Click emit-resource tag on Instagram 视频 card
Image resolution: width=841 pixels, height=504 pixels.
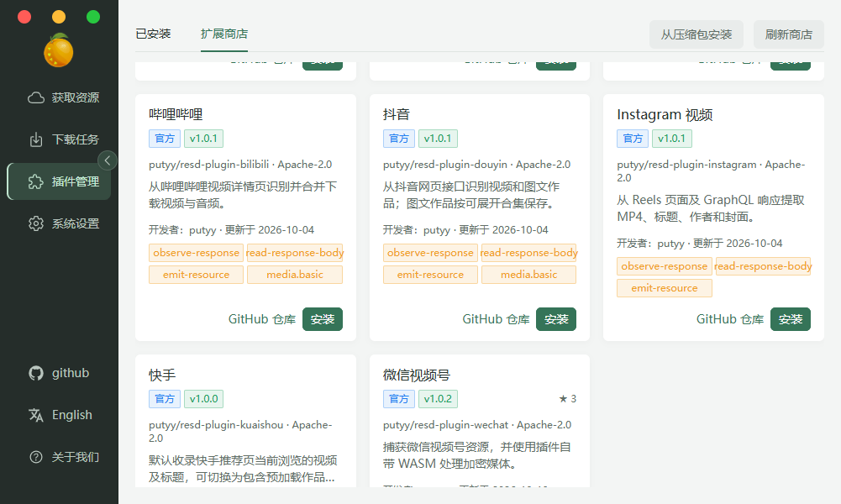665,288
